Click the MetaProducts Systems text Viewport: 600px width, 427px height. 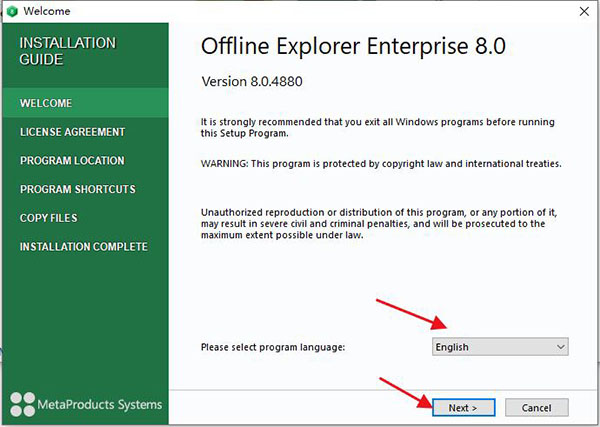click(99, 404)
